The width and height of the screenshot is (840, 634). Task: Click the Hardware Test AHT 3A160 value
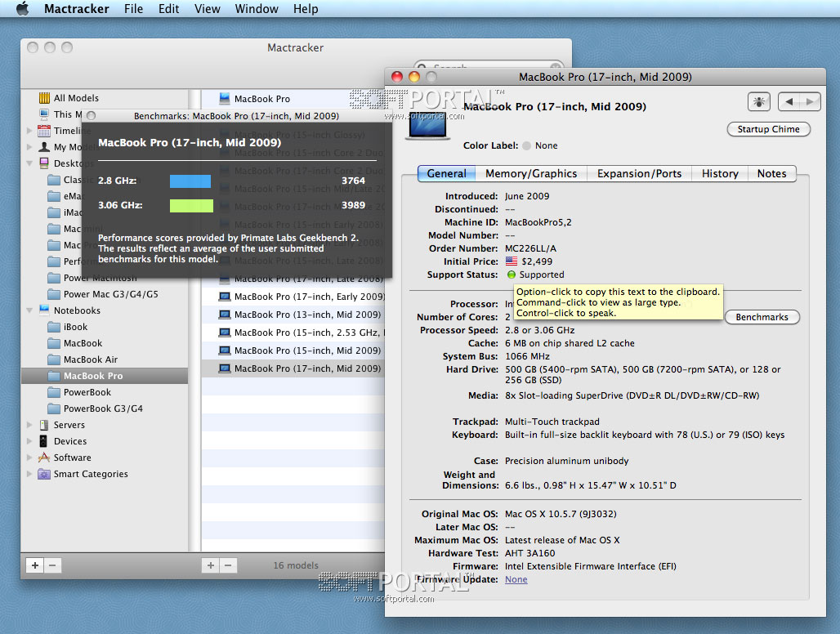click(529, 553)
